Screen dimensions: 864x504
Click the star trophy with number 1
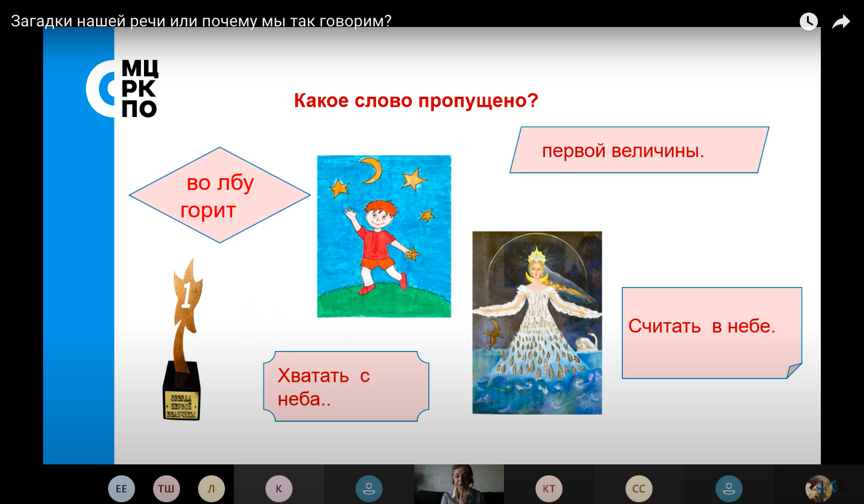(182, 340)
